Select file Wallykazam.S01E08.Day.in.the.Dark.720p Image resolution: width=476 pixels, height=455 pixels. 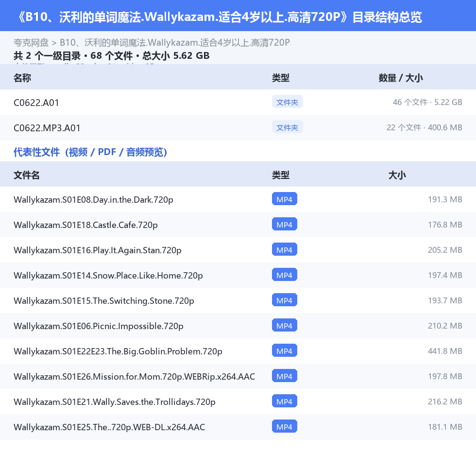tap(93, 200)
